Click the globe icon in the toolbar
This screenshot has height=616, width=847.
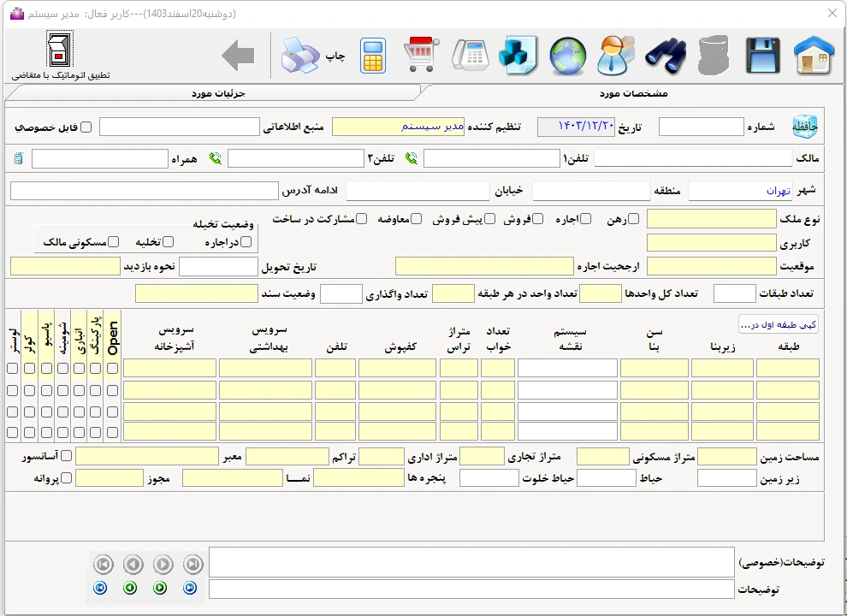[x=566, y=56]
